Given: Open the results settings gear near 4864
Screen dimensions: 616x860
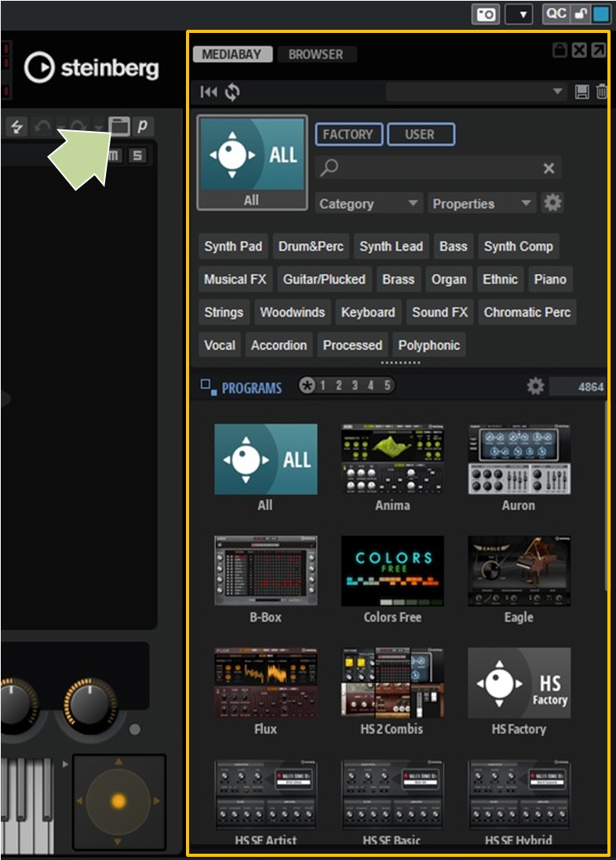Looking at the screenshot, I should pos(535,386).
